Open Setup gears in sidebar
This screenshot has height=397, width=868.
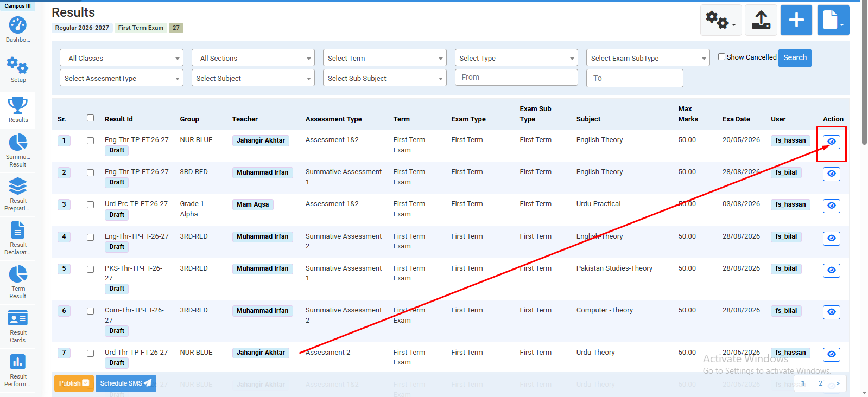(x=17, y=66)
